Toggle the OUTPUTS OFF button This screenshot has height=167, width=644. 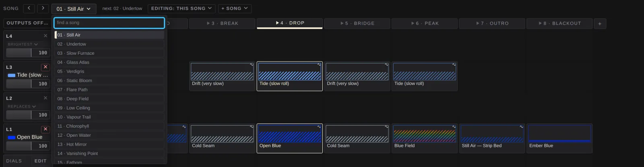pos(27,23)
